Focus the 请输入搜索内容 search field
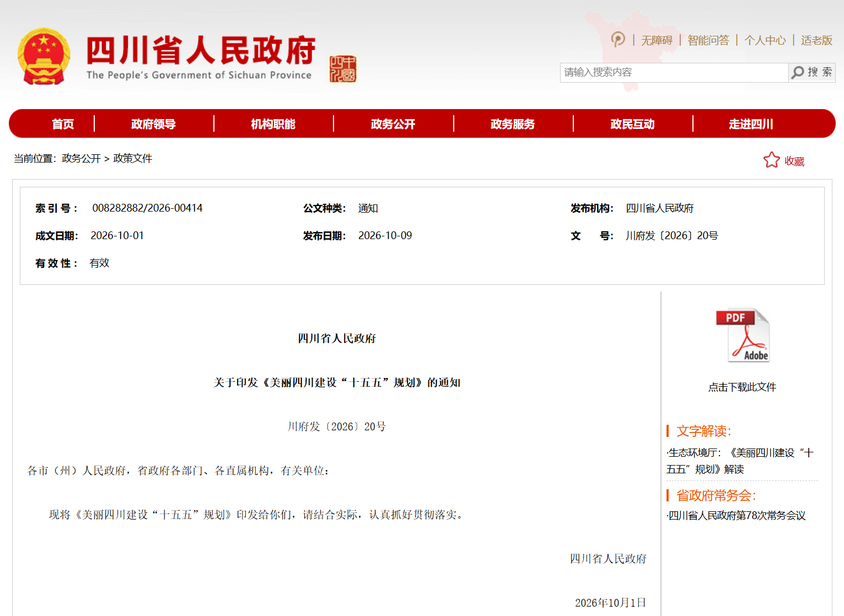This screenshot has width=844, height=616. [x=674, y=72]
